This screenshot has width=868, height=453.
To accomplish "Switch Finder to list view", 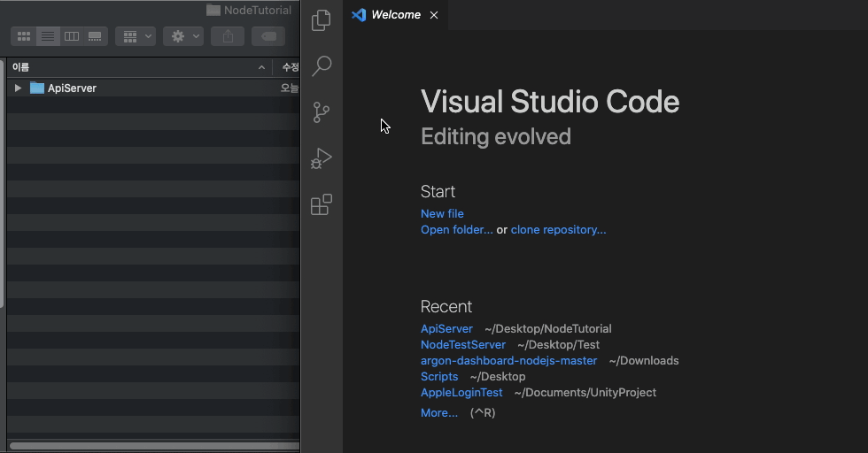I will (48, 36).
